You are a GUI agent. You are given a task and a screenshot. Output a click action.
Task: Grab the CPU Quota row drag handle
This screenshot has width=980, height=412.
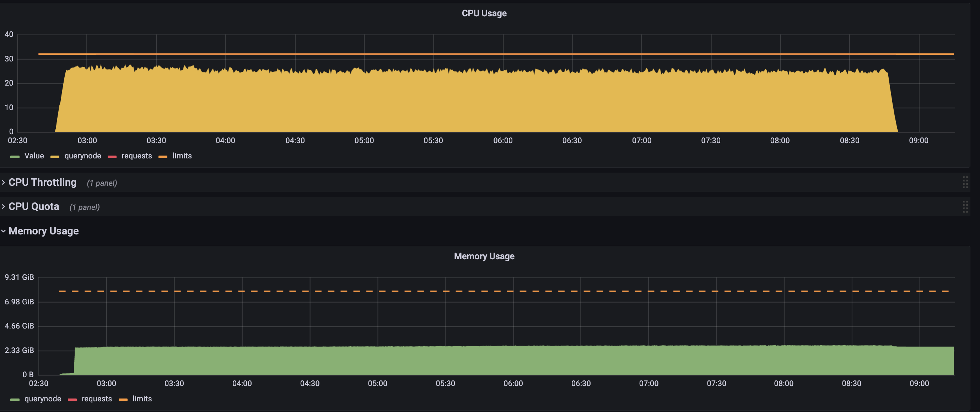(x=965, y=207)
